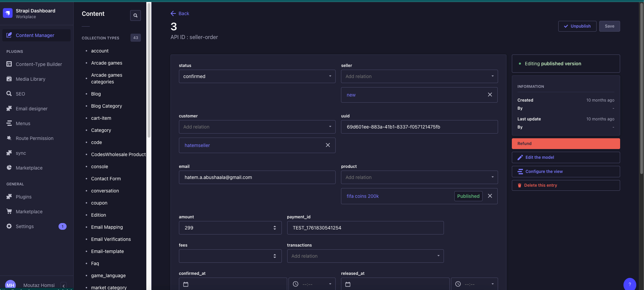This screenshot has height=290, width=644.
Task: Remove the hatemseller customer relation
Action: pyautogui.click(x=328, y=145)
